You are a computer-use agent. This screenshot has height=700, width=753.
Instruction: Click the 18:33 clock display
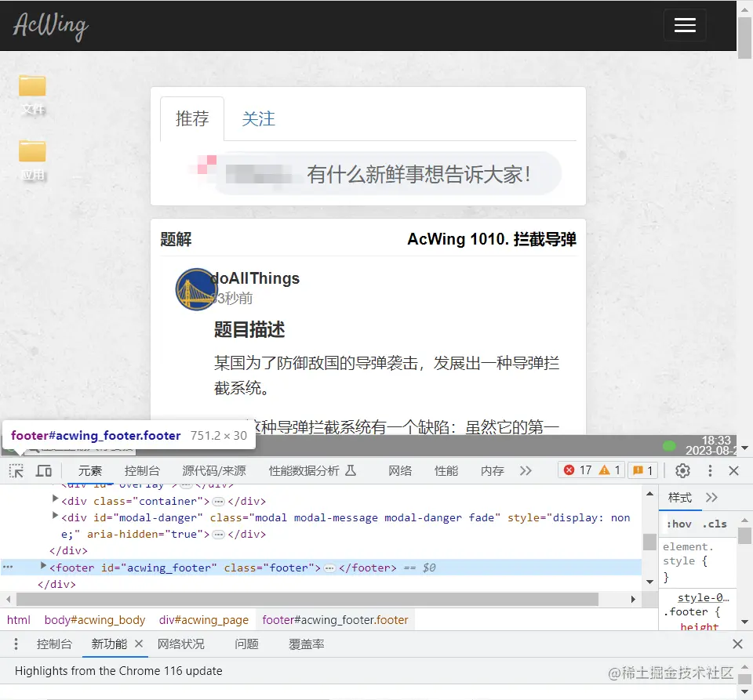[716, 440]
